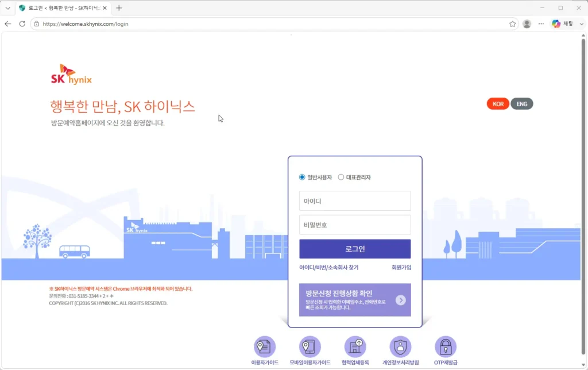Open a new tab with the plus icon
The width and height of the screenshot is (588, 370).
coord(119,8)
